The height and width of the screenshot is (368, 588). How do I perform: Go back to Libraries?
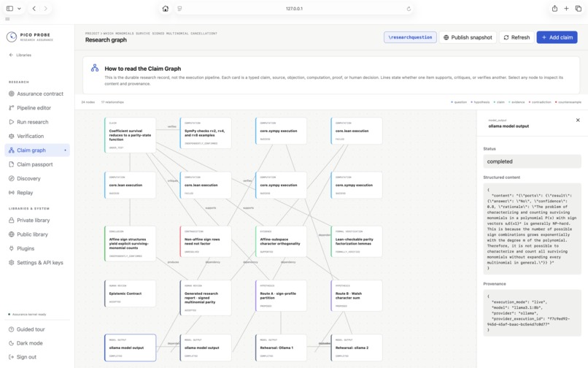[20, 55]
